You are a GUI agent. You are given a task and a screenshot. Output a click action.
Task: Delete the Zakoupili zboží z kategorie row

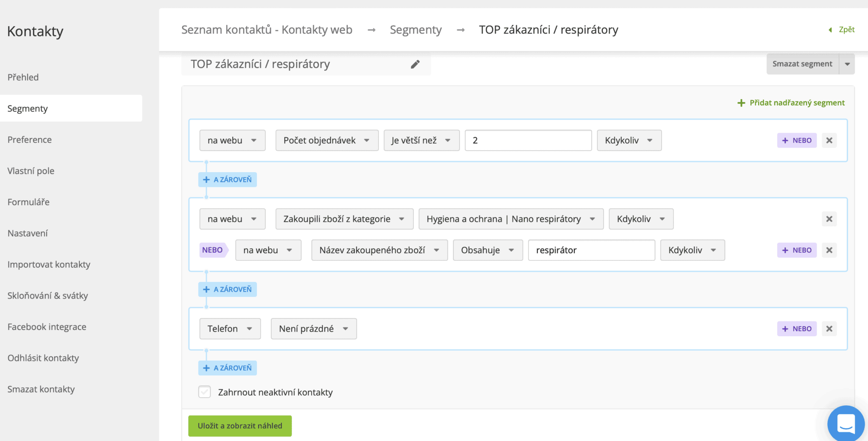pyautogui.click(x=829, y=219)
